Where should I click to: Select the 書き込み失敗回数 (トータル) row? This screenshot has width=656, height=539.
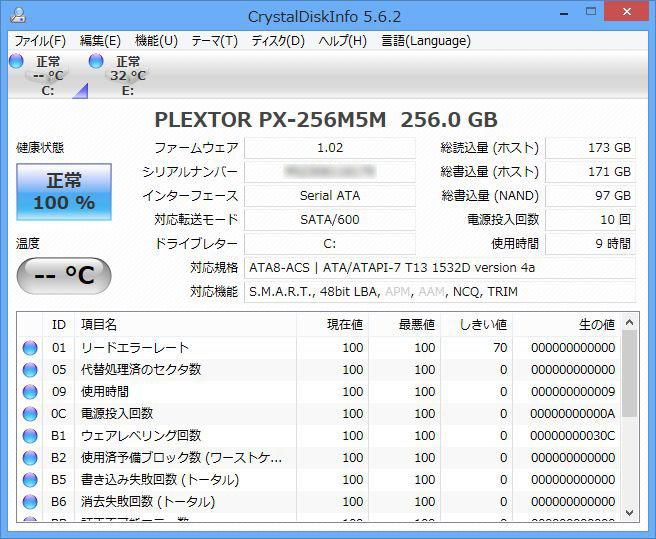point(319,480)
